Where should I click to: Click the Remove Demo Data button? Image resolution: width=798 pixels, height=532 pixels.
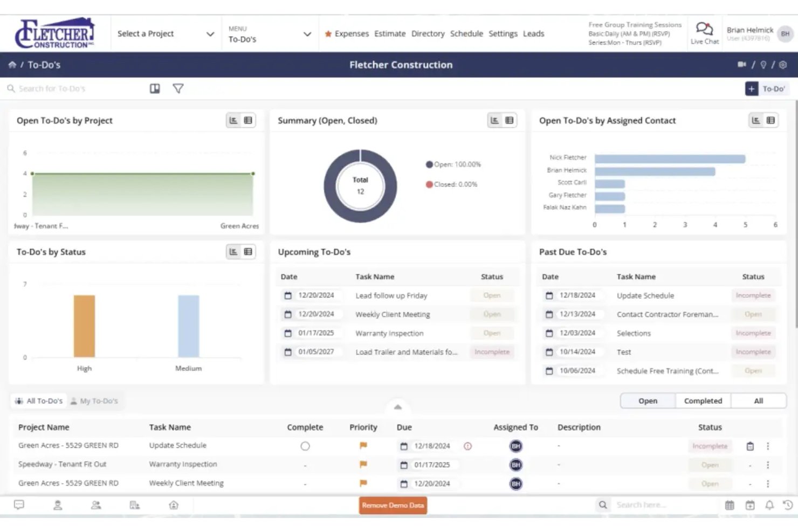point(393,506)
